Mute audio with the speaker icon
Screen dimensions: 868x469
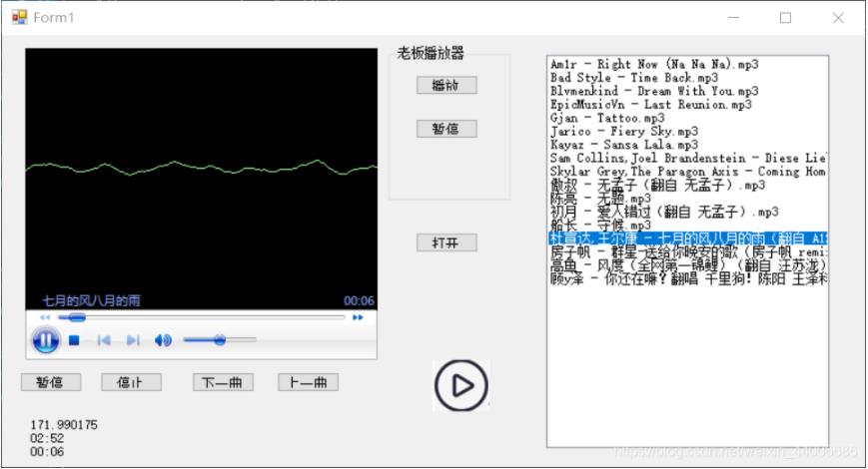pos(163,340)
